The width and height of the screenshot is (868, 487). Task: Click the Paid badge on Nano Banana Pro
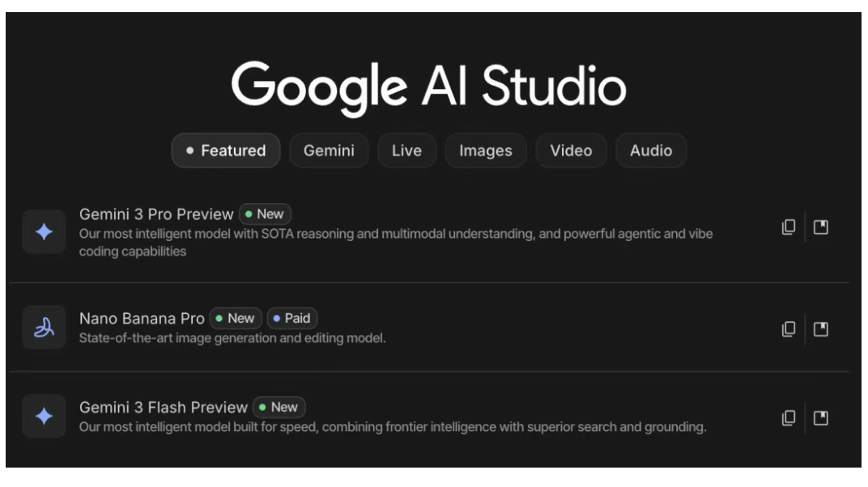click(x=292, y=318)
